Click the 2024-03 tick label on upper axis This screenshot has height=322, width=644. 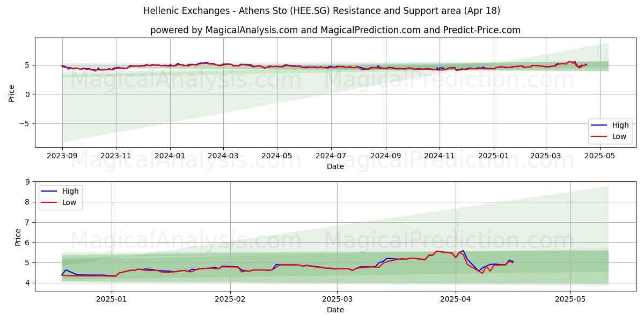coord(223,156)
